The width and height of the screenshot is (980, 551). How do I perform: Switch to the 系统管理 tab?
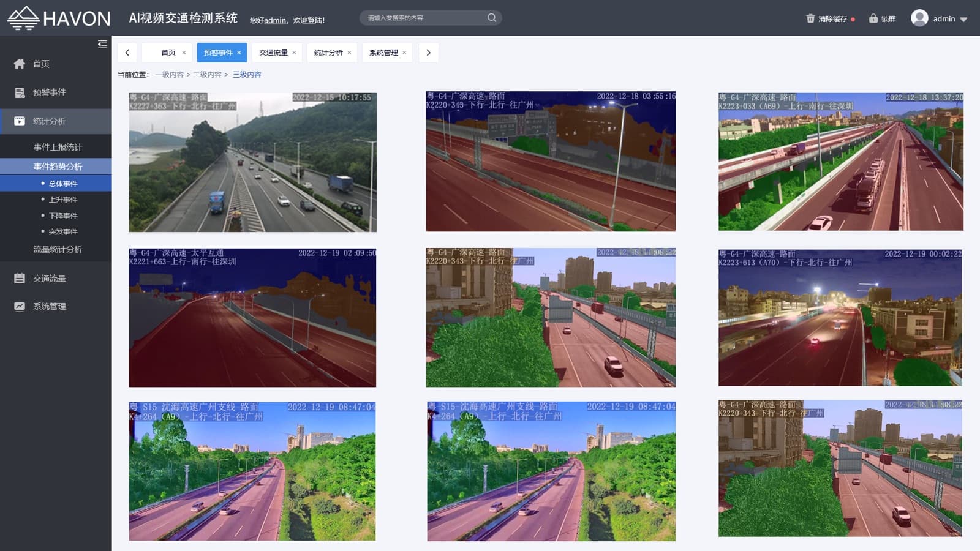pos(387,53)
